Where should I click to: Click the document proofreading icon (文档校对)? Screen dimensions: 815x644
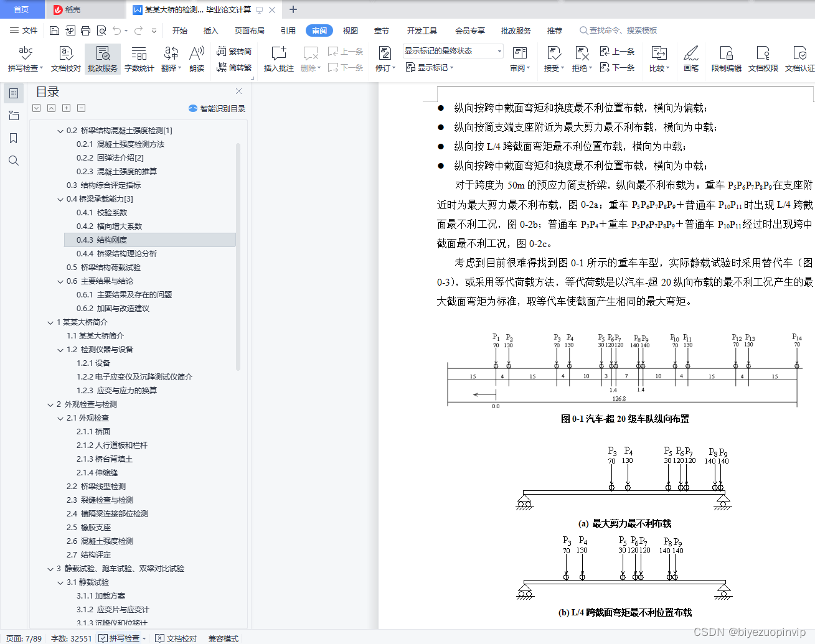tap(66, 59)
